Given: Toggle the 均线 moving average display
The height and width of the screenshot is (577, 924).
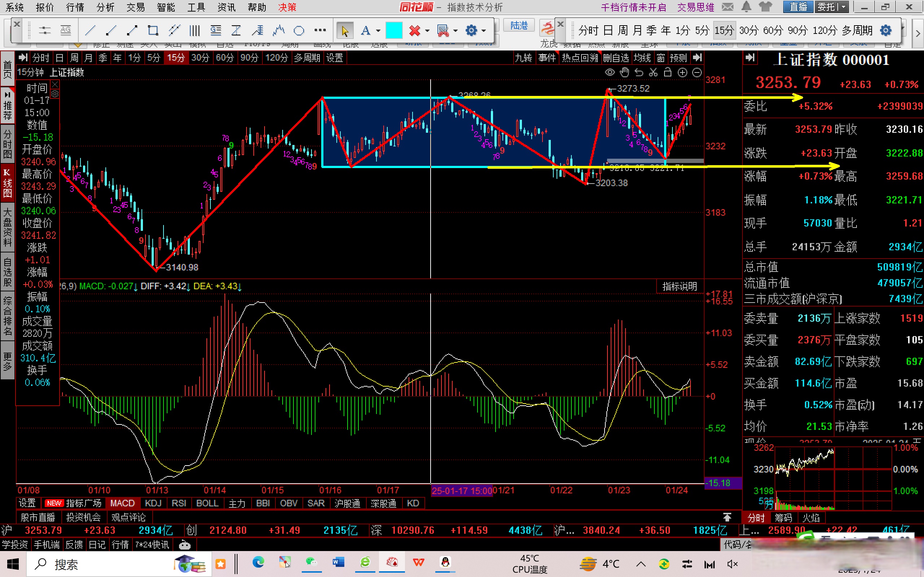Looking at the screenshot, I should click(x=642, y=58).
